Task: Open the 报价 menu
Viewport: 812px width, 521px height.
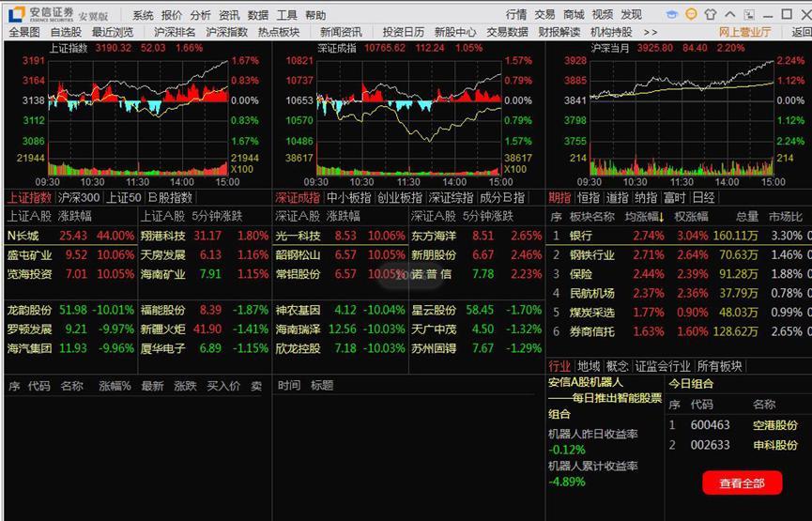Action: point(172,15)
